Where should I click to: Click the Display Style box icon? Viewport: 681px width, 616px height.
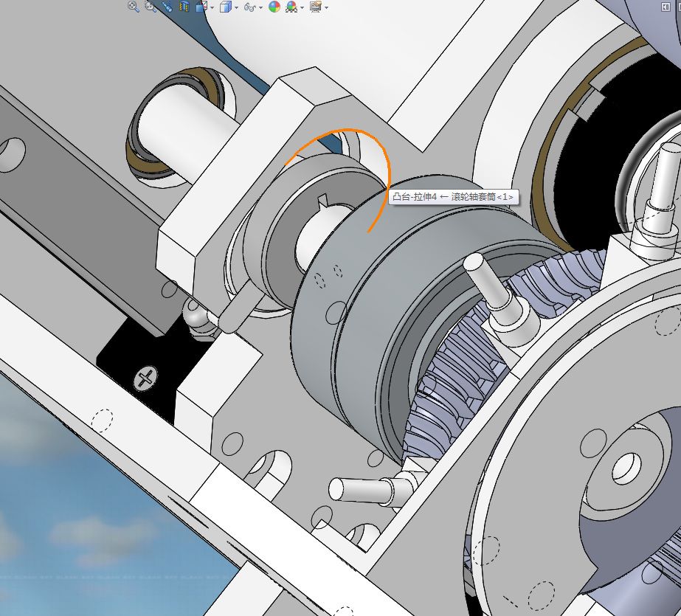[x=226, y=7]
